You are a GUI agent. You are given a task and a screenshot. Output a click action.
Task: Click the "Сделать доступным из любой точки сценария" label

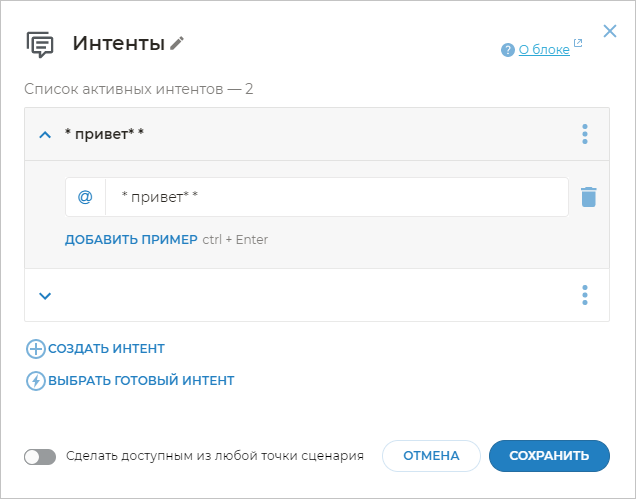[214, 456]
